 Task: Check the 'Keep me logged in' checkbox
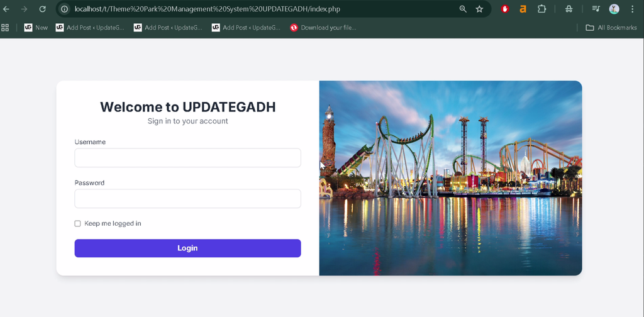77,223
